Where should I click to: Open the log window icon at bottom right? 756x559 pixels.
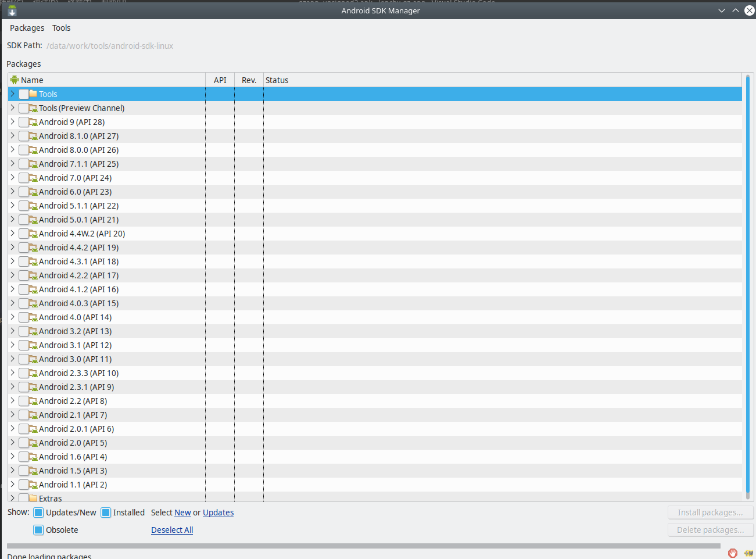(748, 553)
